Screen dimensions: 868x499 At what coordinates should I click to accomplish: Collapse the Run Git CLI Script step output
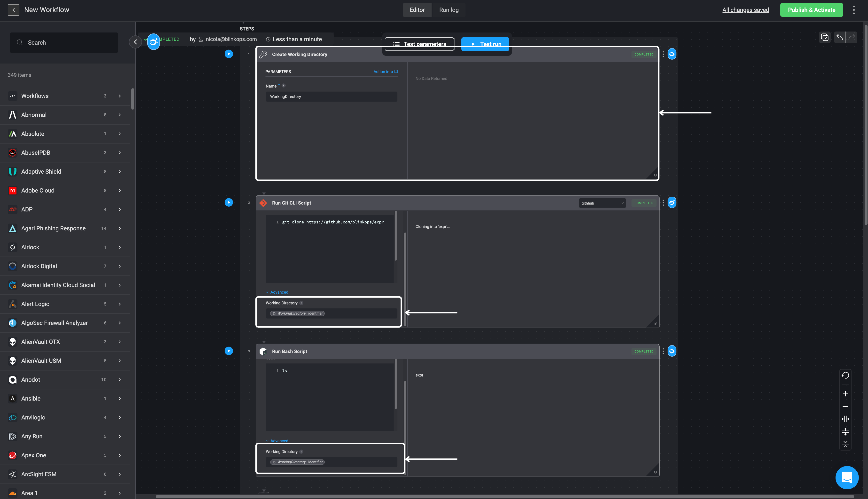pos(655,323)
